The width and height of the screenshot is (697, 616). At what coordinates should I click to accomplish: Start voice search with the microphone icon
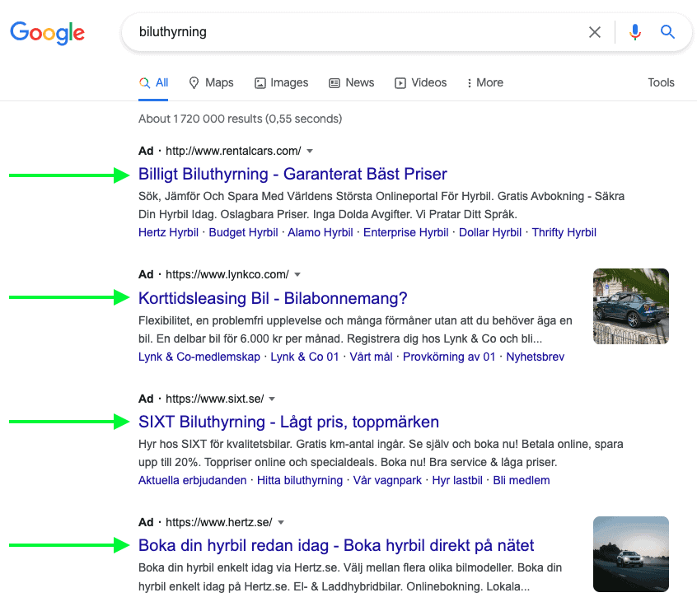pos(634,32)
